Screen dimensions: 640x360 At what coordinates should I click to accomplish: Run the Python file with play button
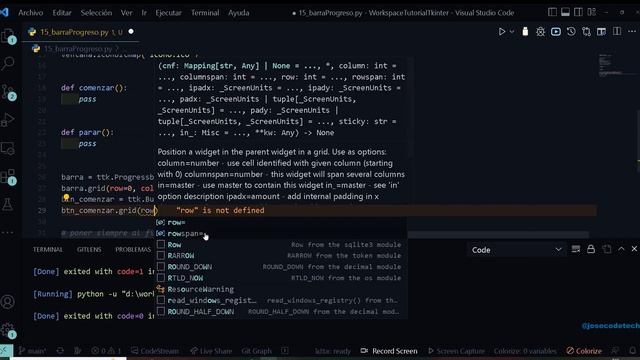point(502,32)
